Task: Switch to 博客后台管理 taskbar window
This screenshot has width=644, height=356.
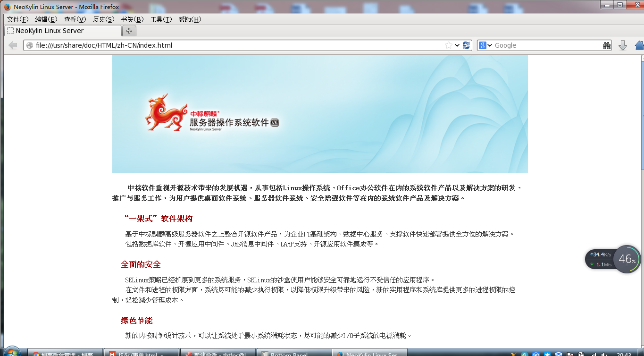Action: (x=65, y=354)
